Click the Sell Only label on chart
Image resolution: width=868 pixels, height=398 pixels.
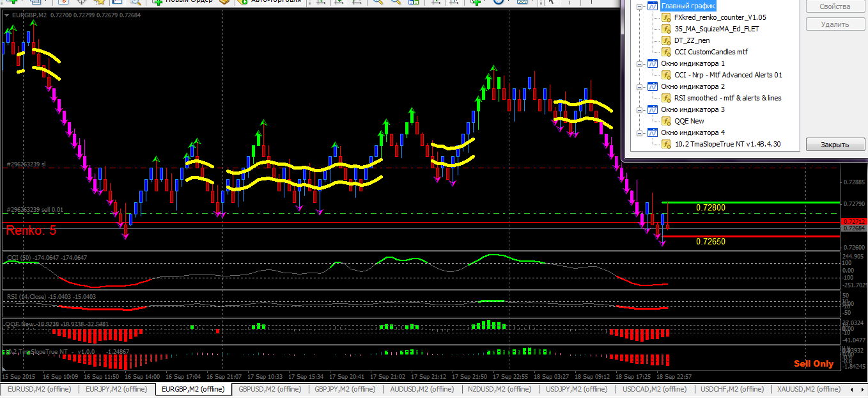coord(814,363)
